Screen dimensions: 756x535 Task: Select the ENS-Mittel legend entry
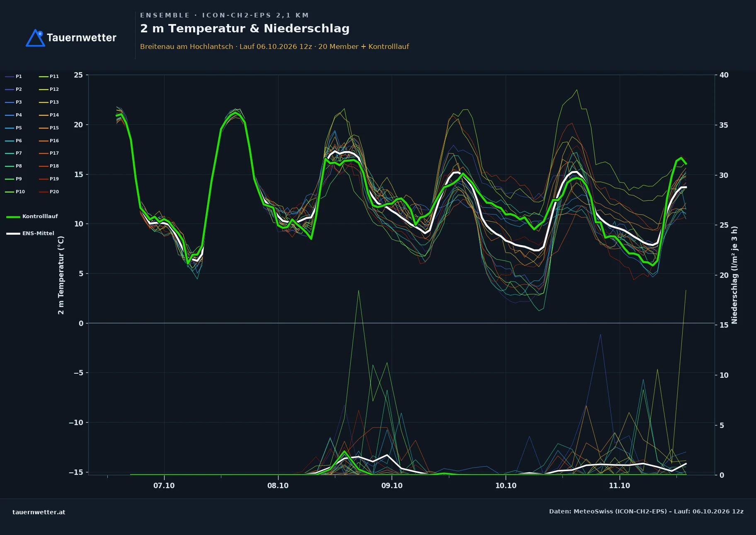30,233
